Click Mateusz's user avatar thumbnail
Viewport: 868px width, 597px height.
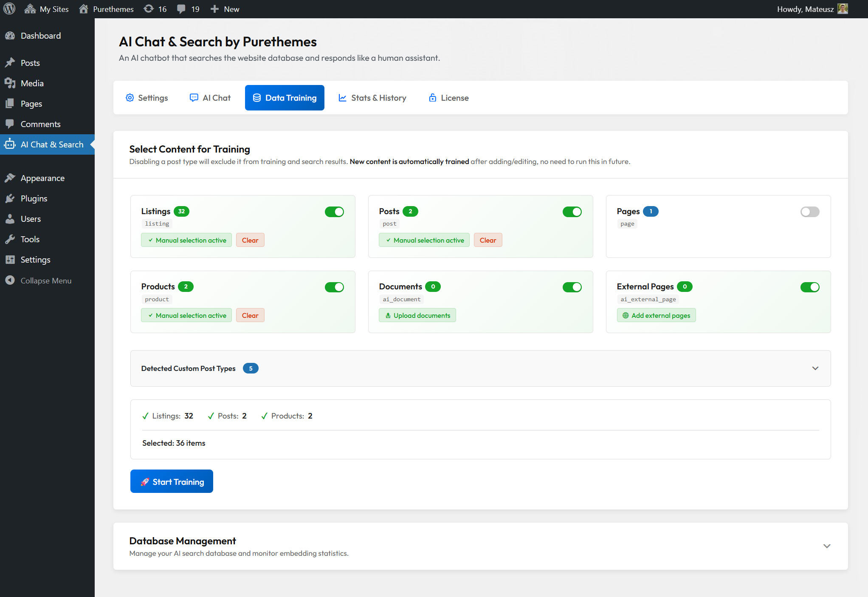coord(843,9)
